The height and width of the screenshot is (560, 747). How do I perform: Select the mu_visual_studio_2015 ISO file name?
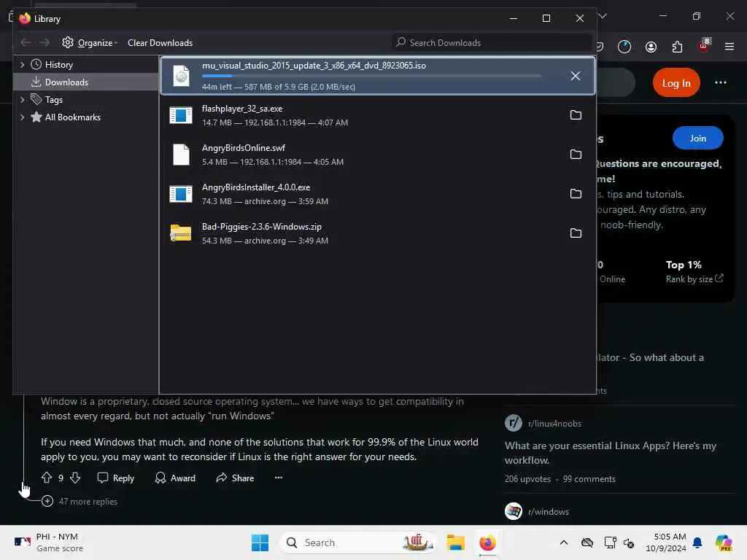(x=314, y=66)
